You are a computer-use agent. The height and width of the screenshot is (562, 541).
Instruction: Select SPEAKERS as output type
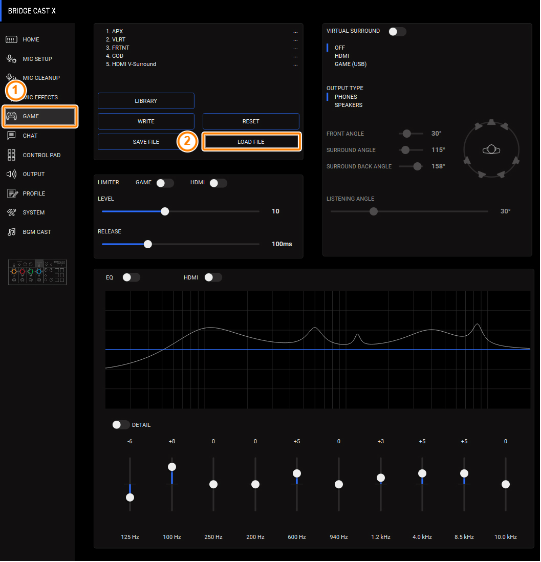click(348, 105)
